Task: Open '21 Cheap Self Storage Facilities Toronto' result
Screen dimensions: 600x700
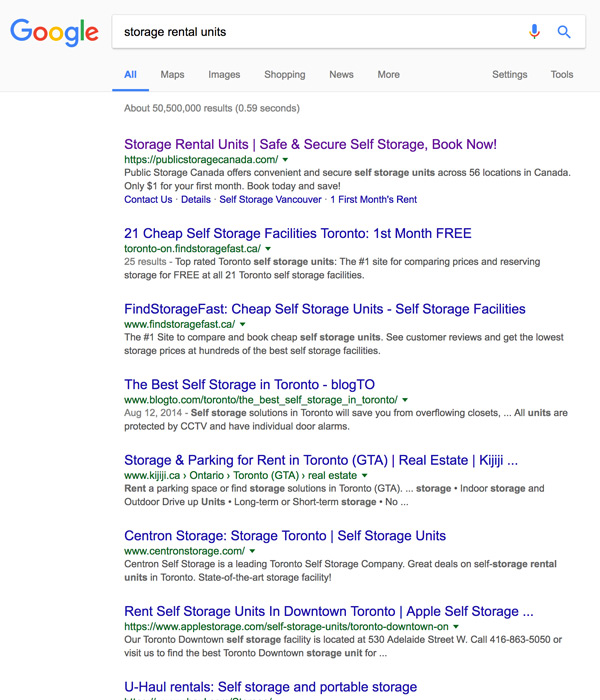Action: point(298,233)
